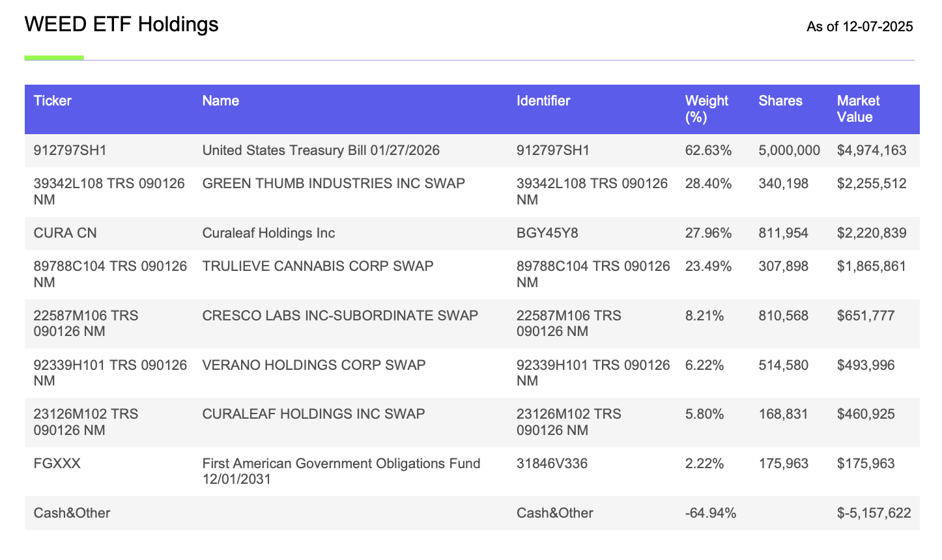Select the $651,777 market value
The width and height of the screenshot is (942, 560).
tap(866, 316)
